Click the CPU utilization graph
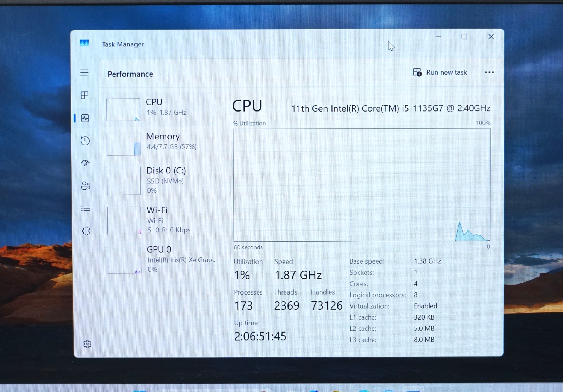 click(x=362, y=185)
